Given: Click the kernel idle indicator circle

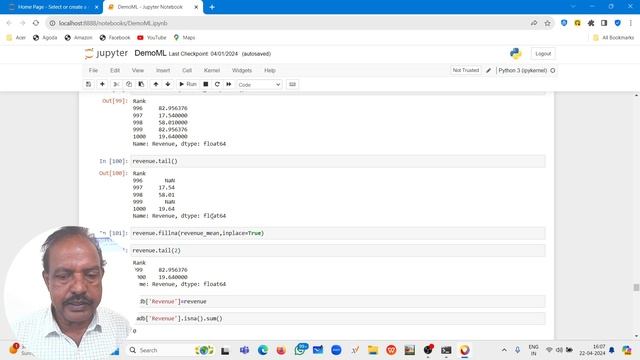Looking at the screenshot, I should [x=553, y=70].
